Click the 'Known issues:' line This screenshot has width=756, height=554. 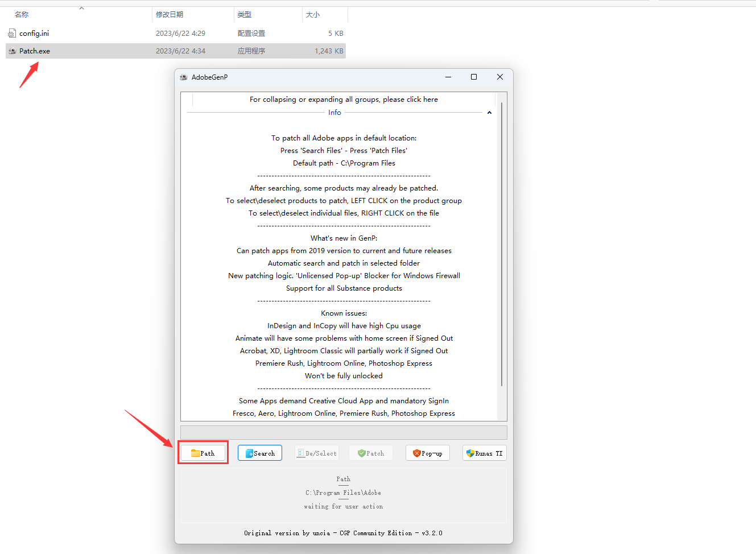(344, 313)
